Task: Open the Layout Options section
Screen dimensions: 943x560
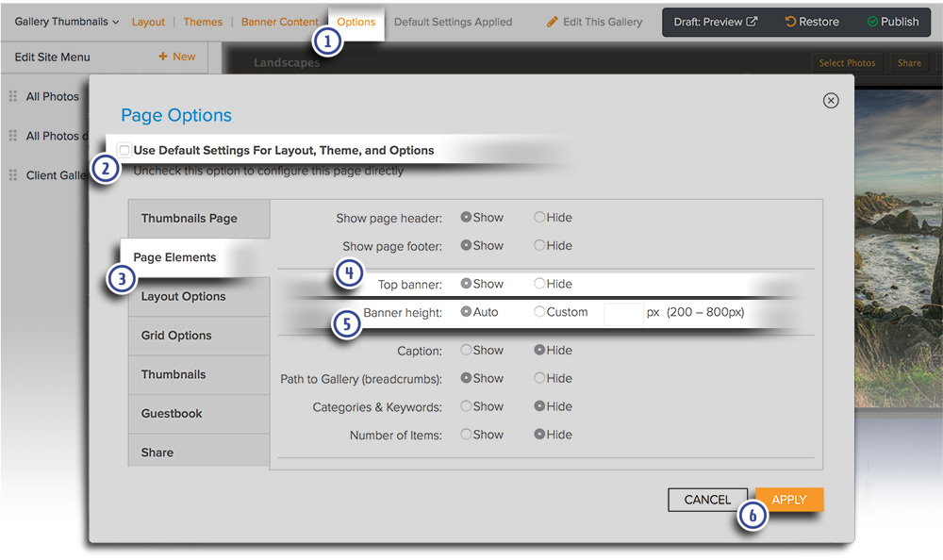Action: pyautogui.click(x=198, y=297)
